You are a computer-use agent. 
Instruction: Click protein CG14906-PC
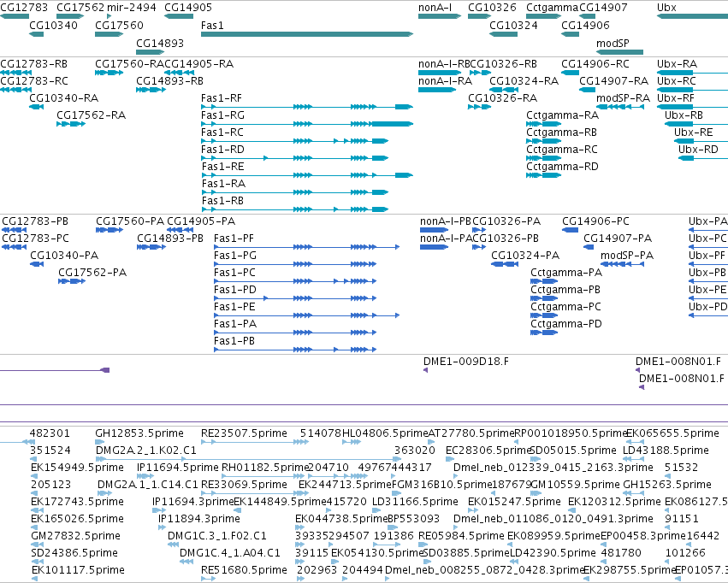[595, 221]
